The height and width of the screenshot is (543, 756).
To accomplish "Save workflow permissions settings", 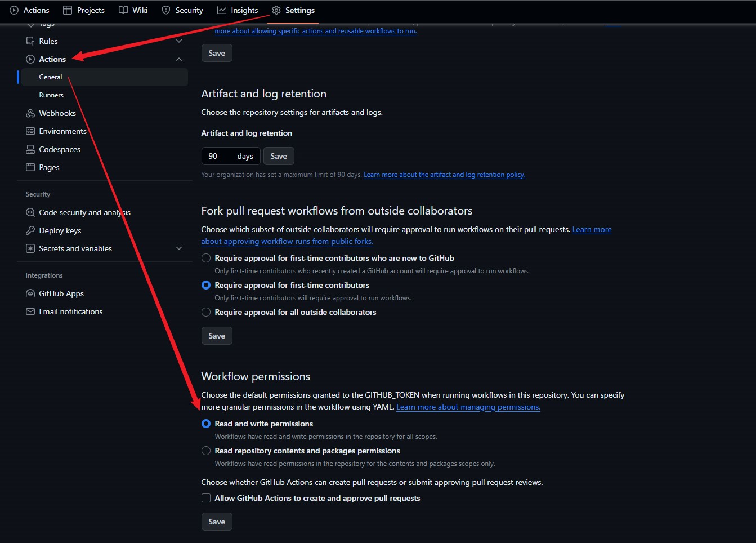I will click(x=217, y=522).
